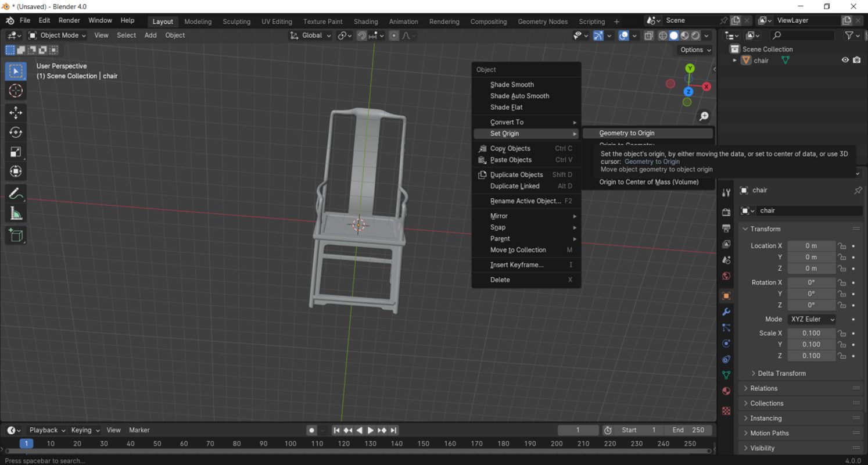Open the File menu
Viewport: 868px width, 465px height.
coord(25,20)
